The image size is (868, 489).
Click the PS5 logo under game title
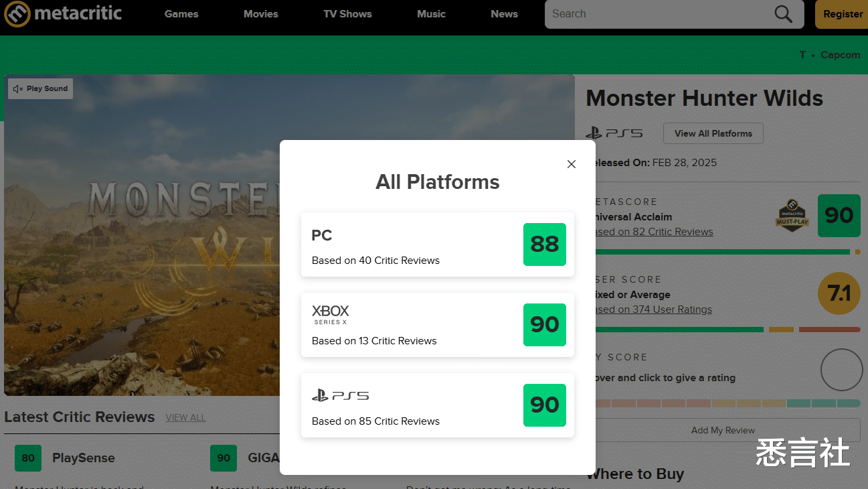pos(614,133)
